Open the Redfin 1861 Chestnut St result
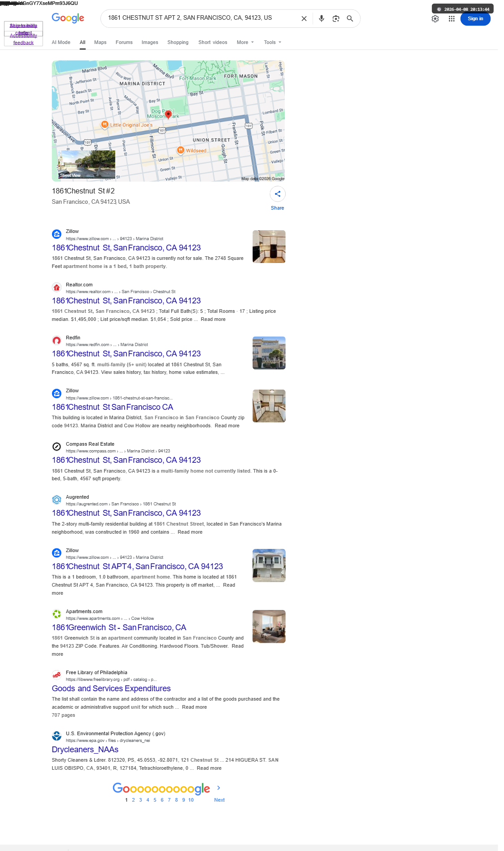 coord(126,354)
